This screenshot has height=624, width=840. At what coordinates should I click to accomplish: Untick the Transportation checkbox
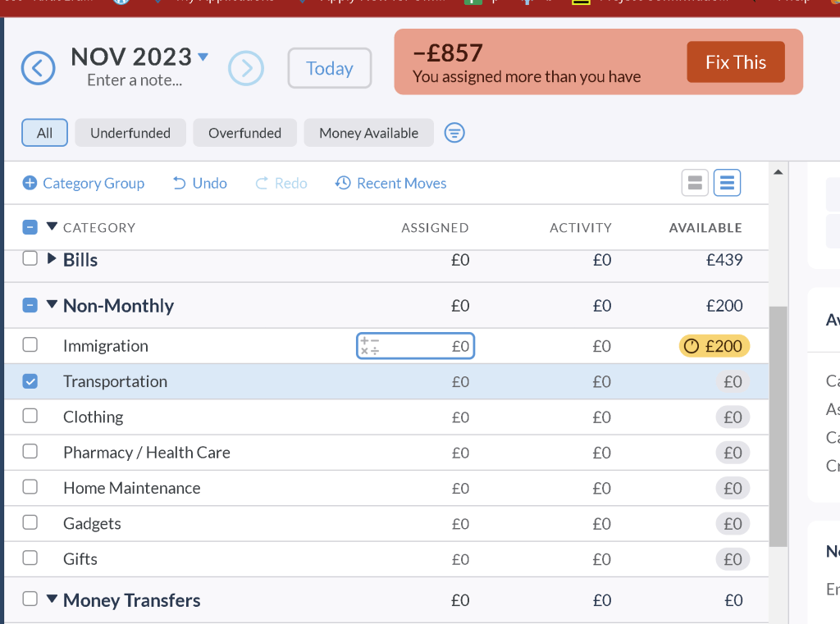coord(30,380)
